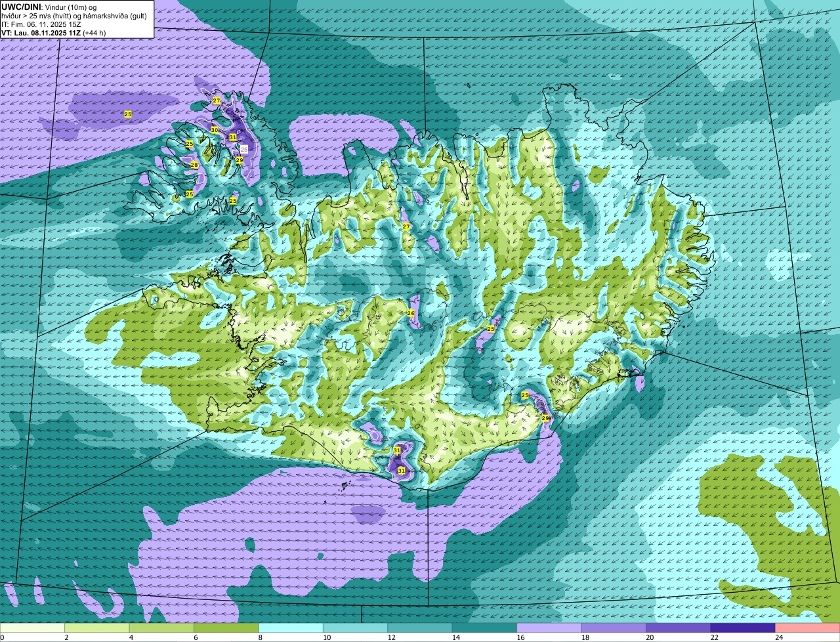
Task: Select the pink above-24 m/s legend swatch
Action: 807,628
